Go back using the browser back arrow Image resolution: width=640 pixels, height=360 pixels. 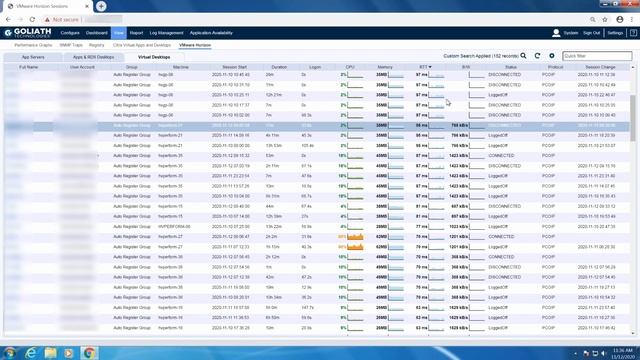(x=8, y=19)
